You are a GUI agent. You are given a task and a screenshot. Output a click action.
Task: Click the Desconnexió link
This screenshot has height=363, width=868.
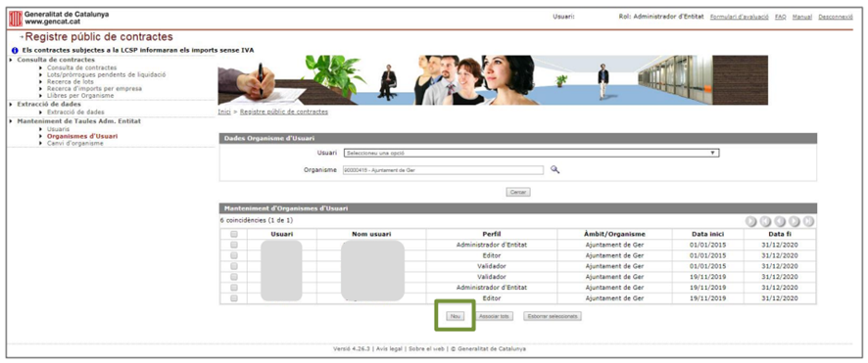836,18
